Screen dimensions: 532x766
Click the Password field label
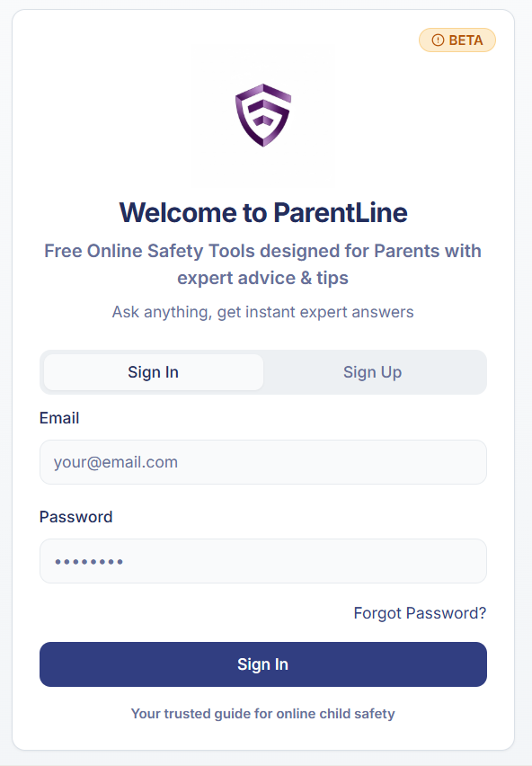(x=75, y=517)
